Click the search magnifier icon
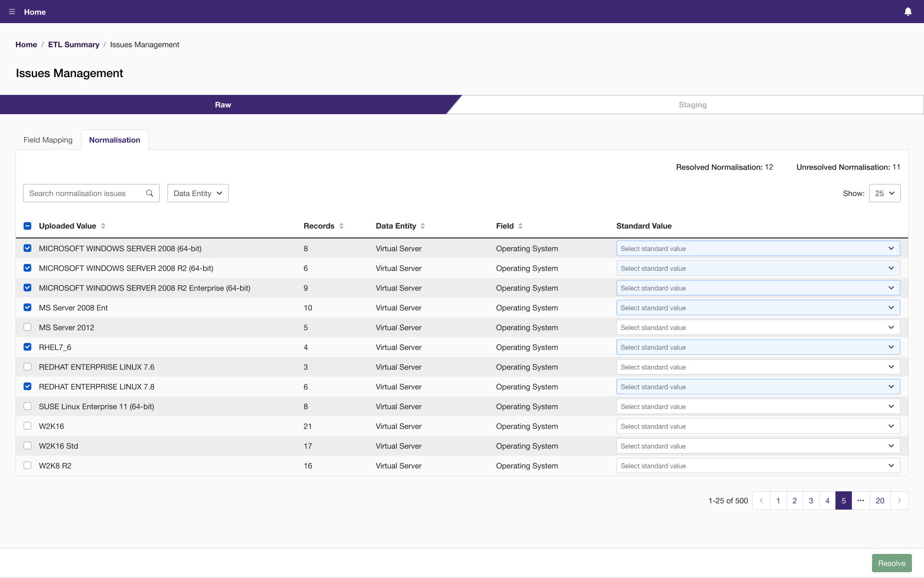The image size is (924, 578). coord(150,193)
